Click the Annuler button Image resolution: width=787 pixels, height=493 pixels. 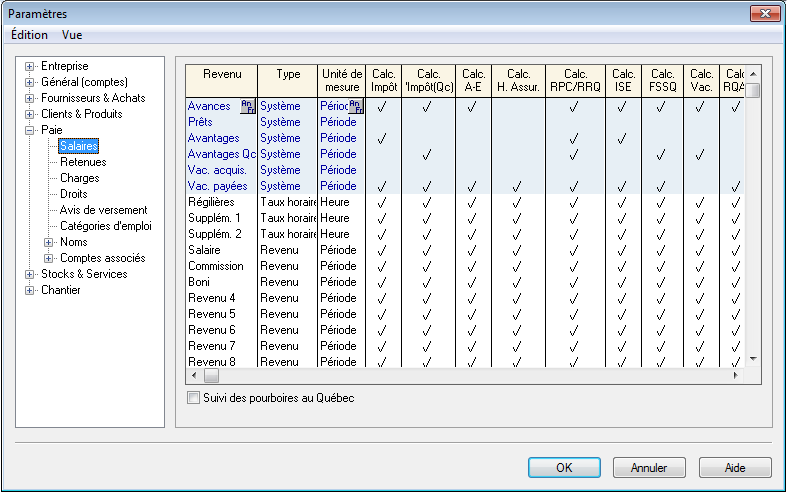coord(649,467)
